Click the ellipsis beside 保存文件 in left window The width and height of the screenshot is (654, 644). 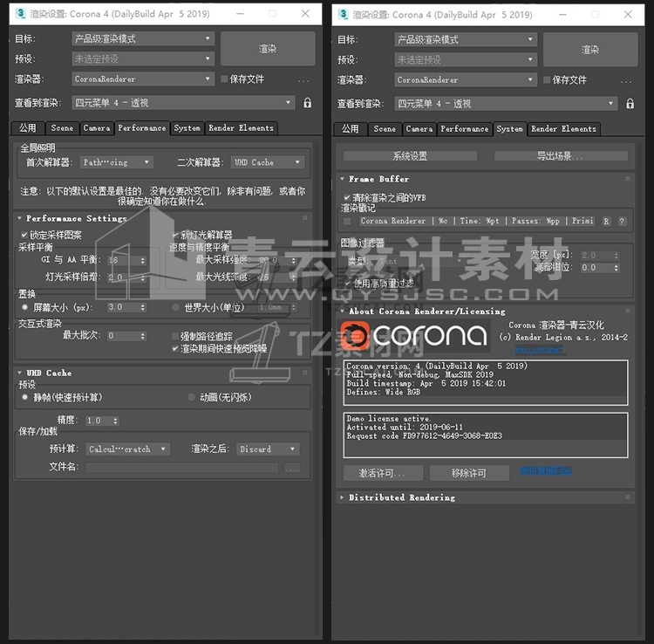(303, 79)
